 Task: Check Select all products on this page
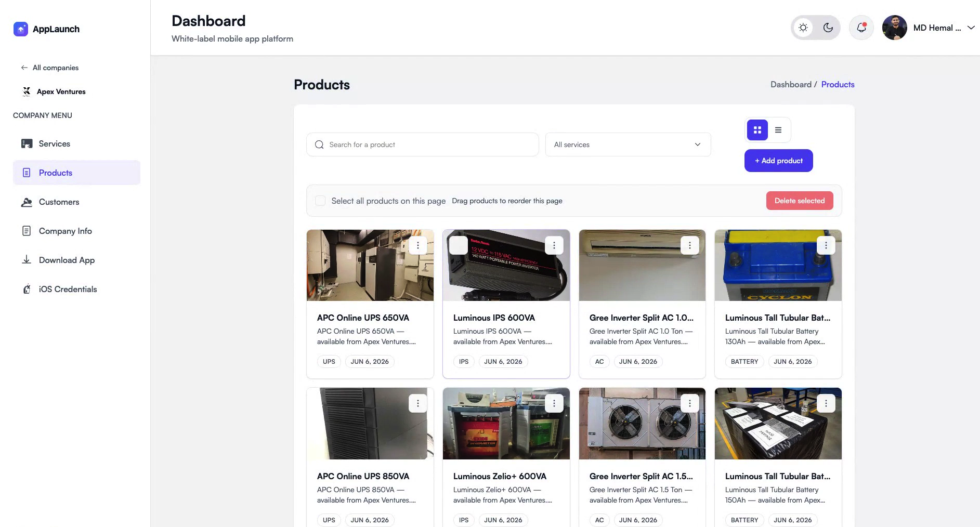tap(321, 201)
